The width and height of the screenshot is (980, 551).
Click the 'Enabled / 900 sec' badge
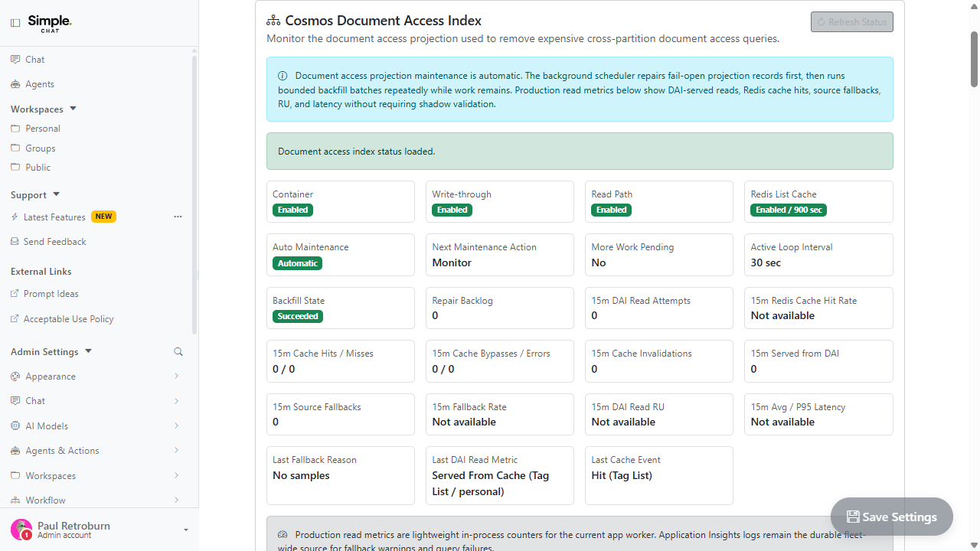pos(789,210)
